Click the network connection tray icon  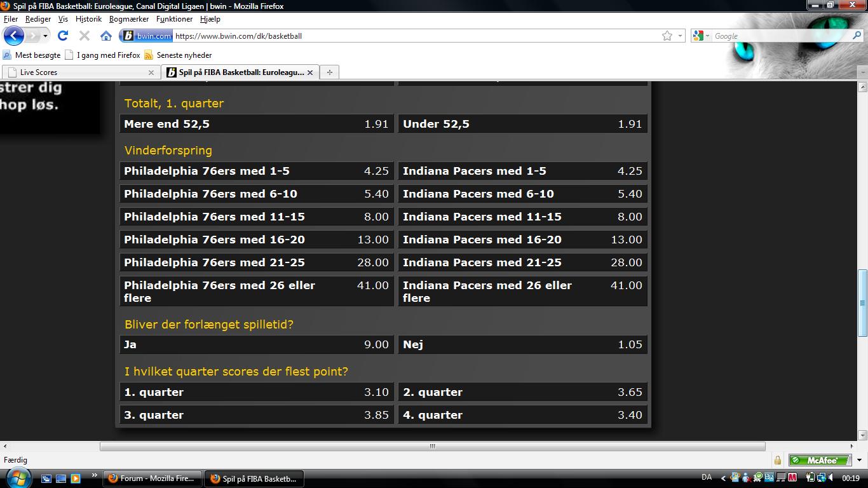821,478
